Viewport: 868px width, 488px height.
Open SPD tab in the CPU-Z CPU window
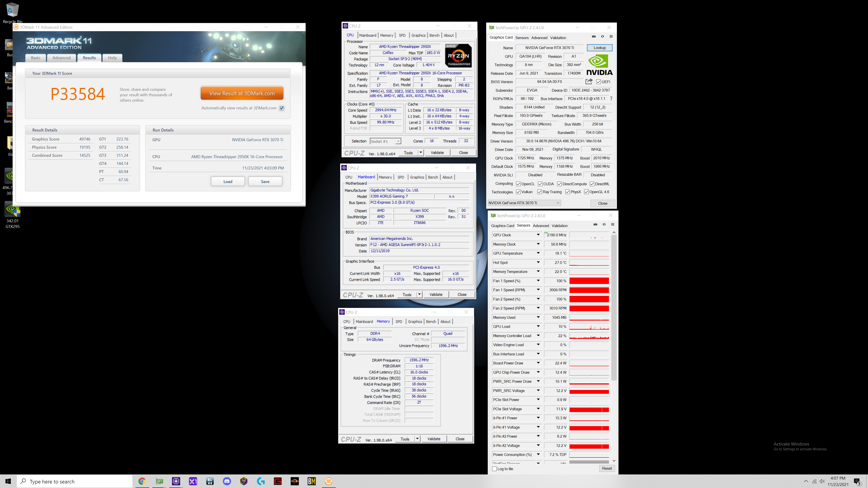pos(402,35)
